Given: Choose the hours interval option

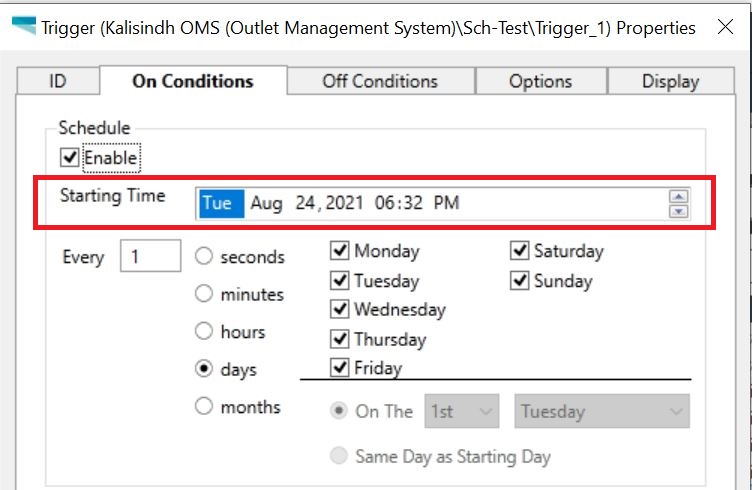Looking at the screenshot, I should [204, 331].
